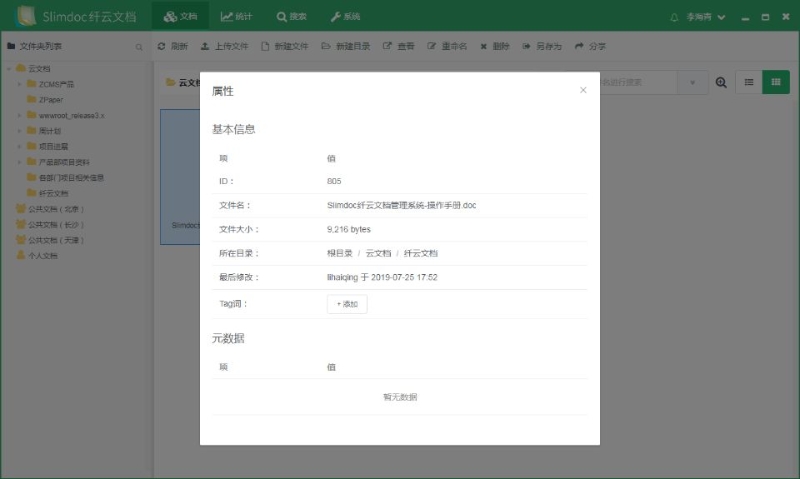Click the rename (重命名) toolbar icon
The height and width of the screenshot is (479, 800).
click(x=432, y=47)
